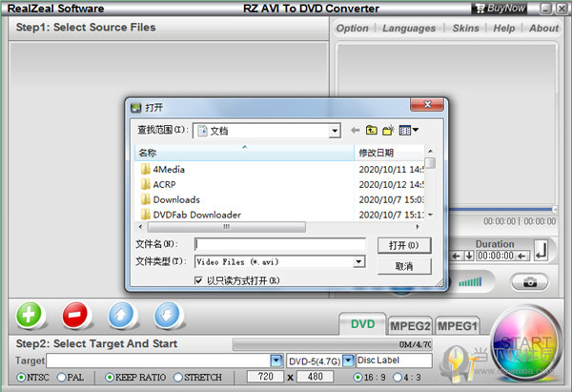Click the 480 height field

tap(315, 377)
